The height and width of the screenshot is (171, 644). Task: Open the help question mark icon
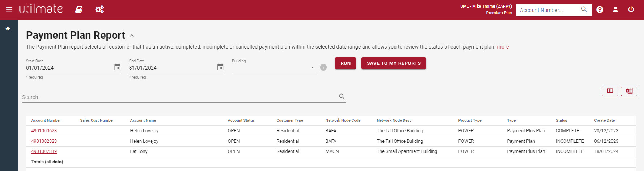(x=600, y=9)
